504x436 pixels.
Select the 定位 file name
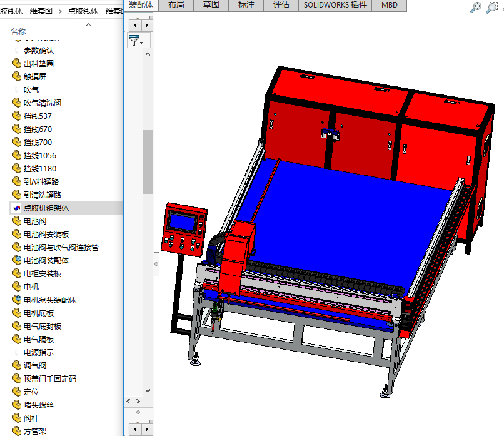[x=31, y=392]
